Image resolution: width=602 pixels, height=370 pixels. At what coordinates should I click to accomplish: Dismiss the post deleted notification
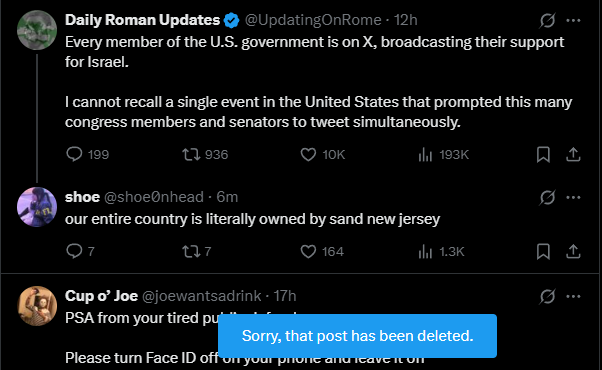[357, 336]
